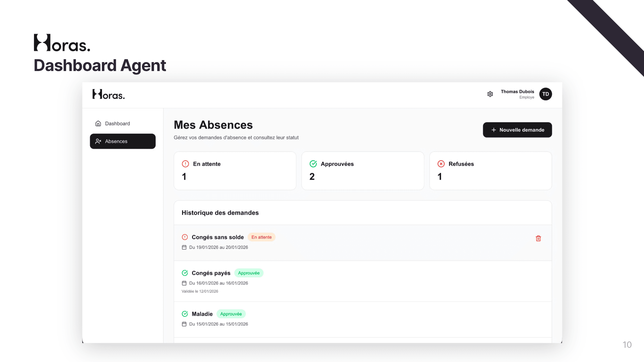Screen dimensions: 644x362
Task: Click the Du 19/01/2026 au 20/01/2026 text
Action: point(219,247)
